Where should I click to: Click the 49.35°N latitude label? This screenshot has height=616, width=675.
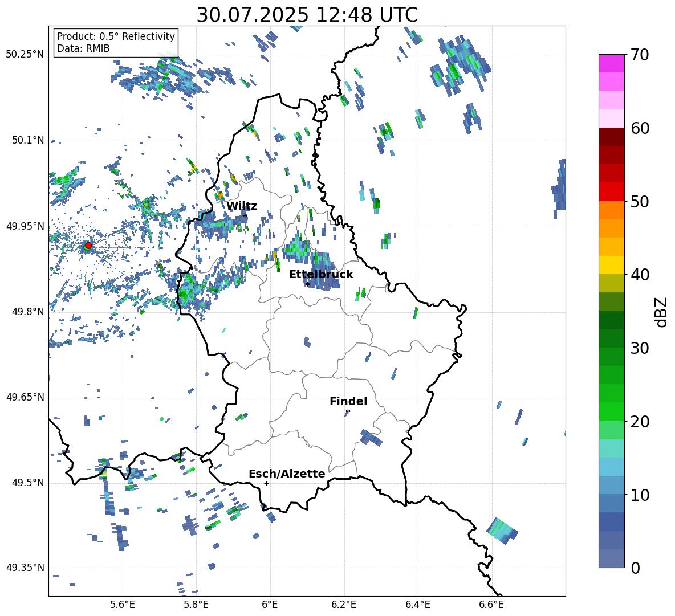25,568
